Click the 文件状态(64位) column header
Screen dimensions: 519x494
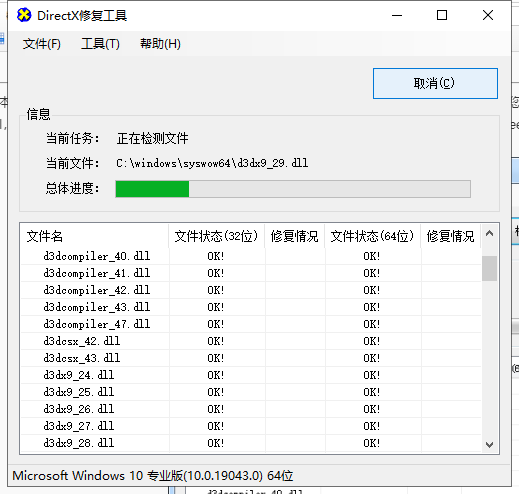[x=372, y=236]
